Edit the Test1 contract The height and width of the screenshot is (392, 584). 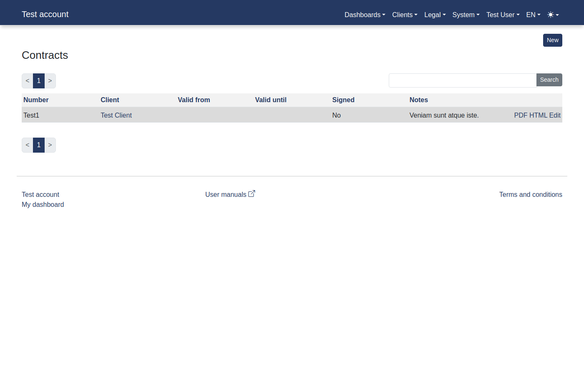555,116
